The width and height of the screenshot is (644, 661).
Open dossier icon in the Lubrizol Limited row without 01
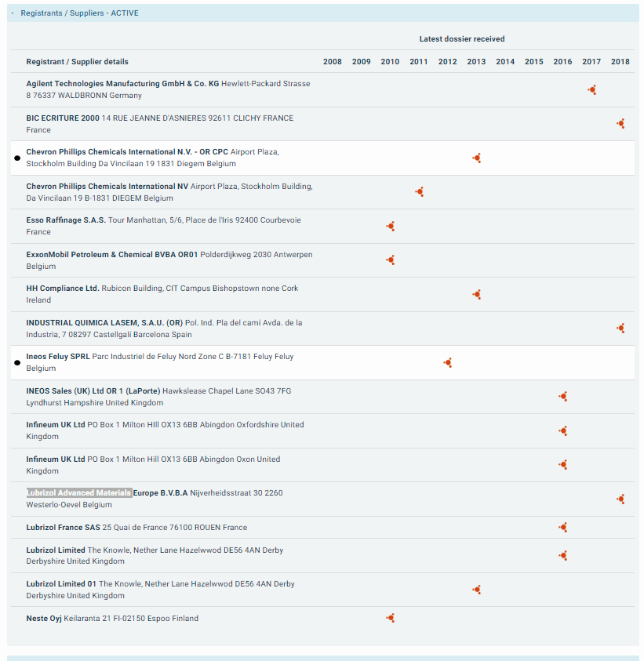pos(563,556)
